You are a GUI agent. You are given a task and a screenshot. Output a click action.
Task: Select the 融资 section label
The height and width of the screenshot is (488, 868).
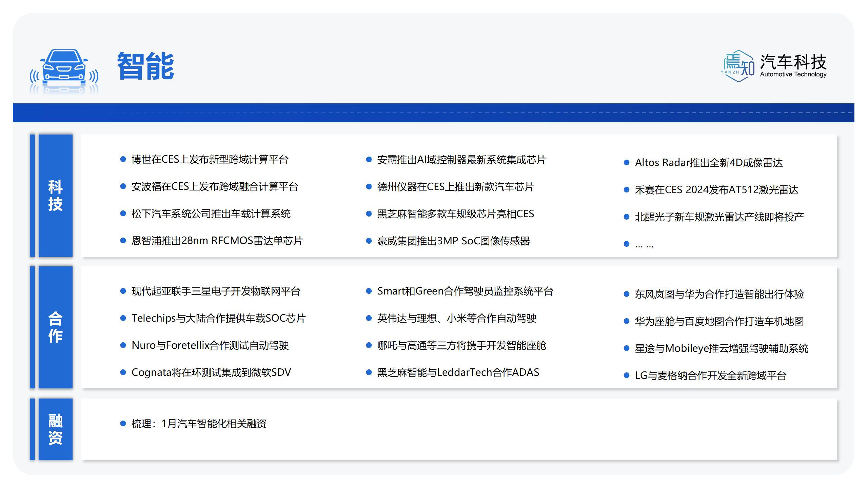[55, 429]
